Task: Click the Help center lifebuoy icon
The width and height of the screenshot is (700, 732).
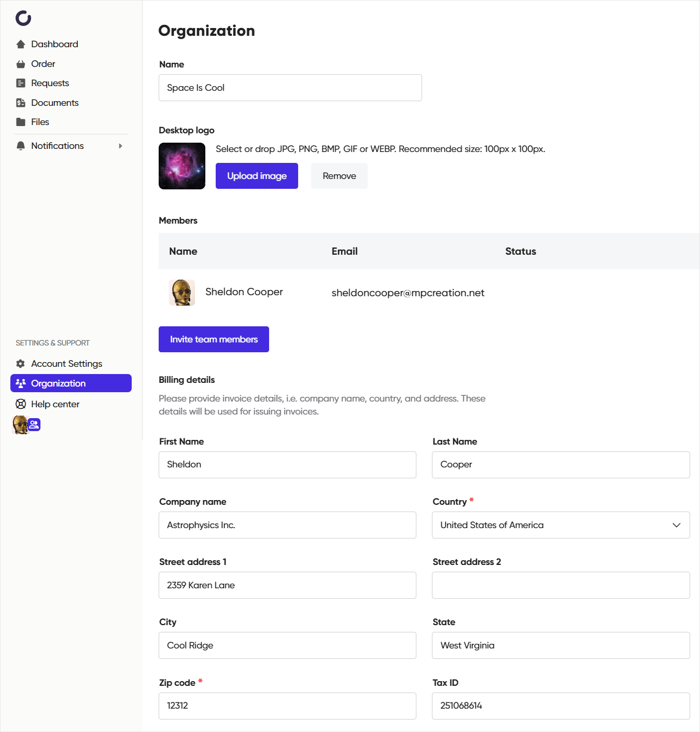Action: click(x=21, y=404)
